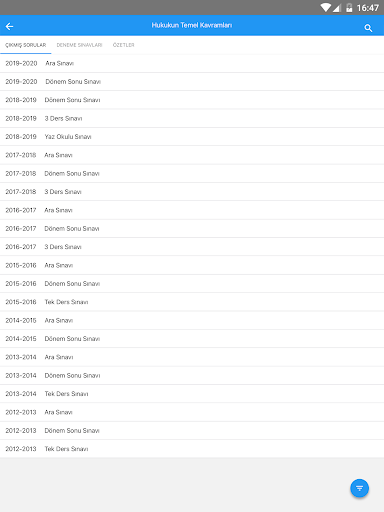
Task: Open 2012-2013 Dönem Sonu Sınavı
Action: coord(192,430)
